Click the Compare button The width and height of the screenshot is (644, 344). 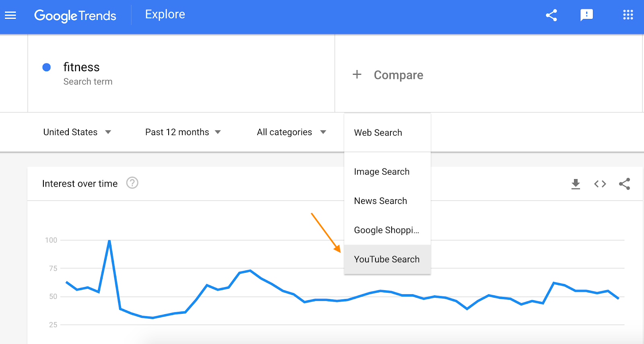click(x=398, y=75)
